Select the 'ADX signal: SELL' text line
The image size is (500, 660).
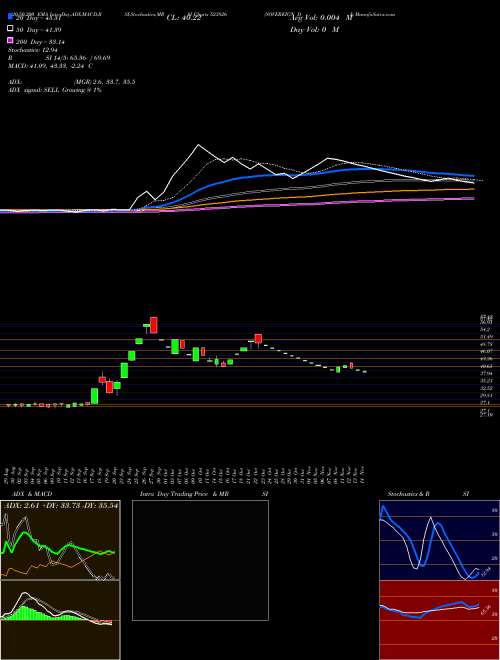tap(55, 90)
